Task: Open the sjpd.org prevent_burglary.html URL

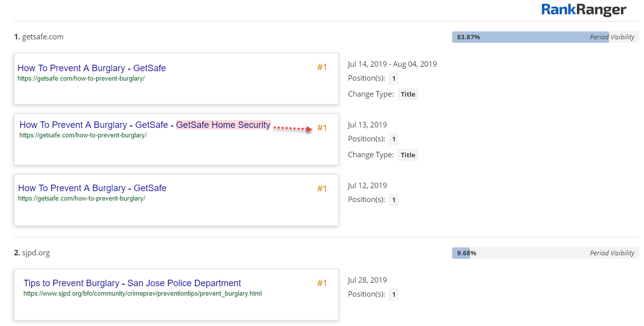Action: [x=143, y=294]
